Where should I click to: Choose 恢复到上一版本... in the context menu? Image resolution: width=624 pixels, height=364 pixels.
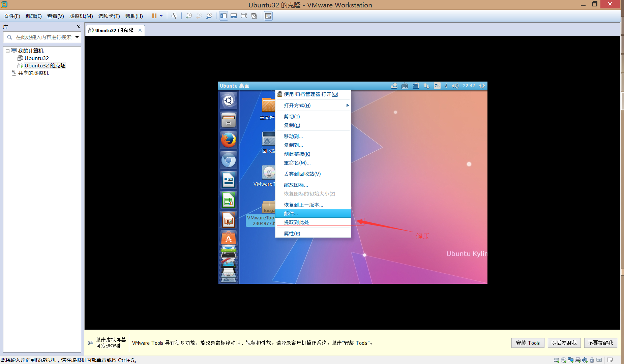coord(313,205)
